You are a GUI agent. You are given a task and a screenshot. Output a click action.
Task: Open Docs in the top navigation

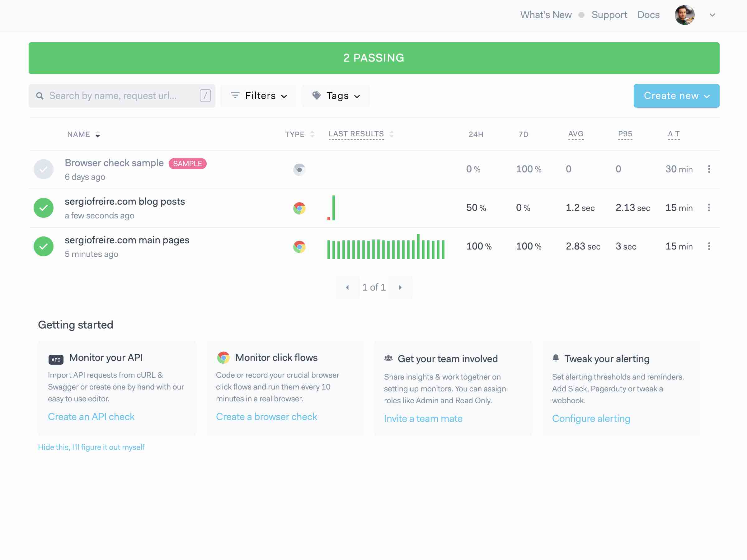coord(648,15)
